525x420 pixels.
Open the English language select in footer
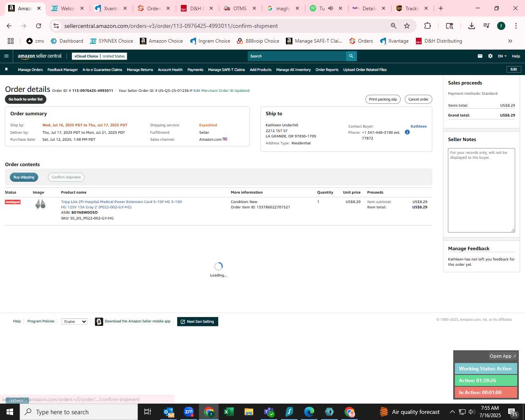click(x=74, y=322)
